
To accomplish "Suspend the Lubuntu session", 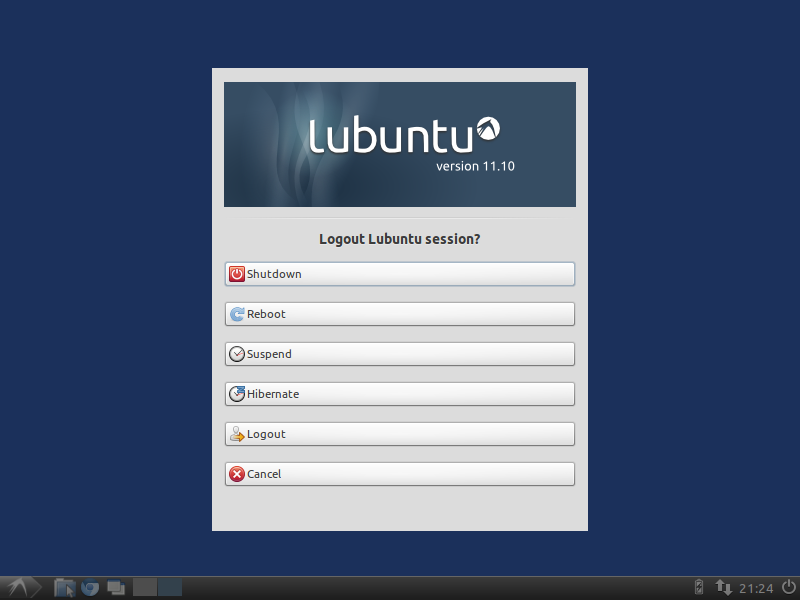I will [400, 354].
